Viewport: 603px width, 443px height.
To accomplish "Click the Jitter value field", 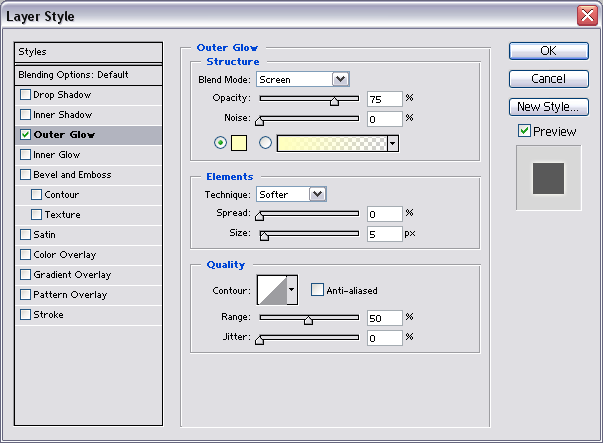I will pyautogui.click(x=385, y=338).
